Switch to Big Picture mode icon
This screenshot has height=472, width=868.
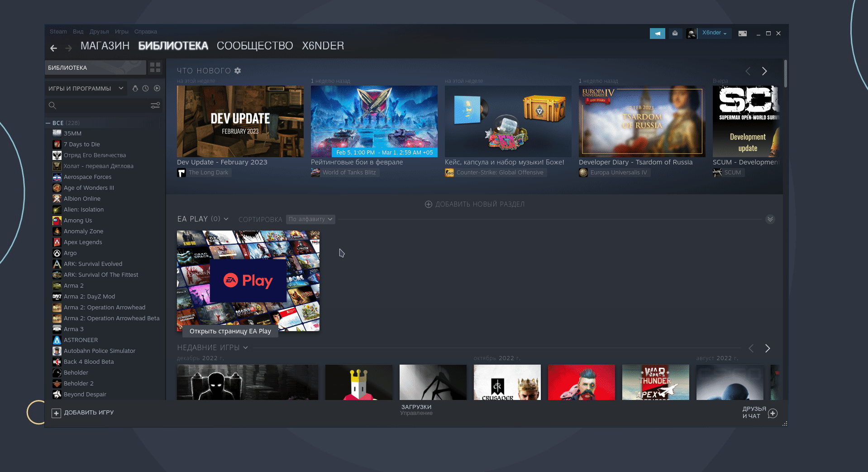(x=742, y=34)
